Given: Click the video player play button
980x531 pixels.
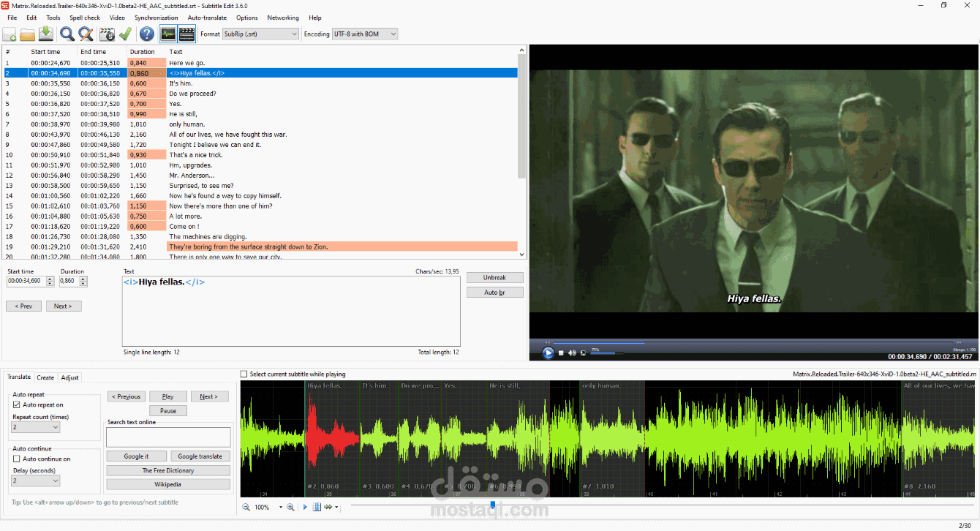Looking at the screenshot, I should [549, 353].
